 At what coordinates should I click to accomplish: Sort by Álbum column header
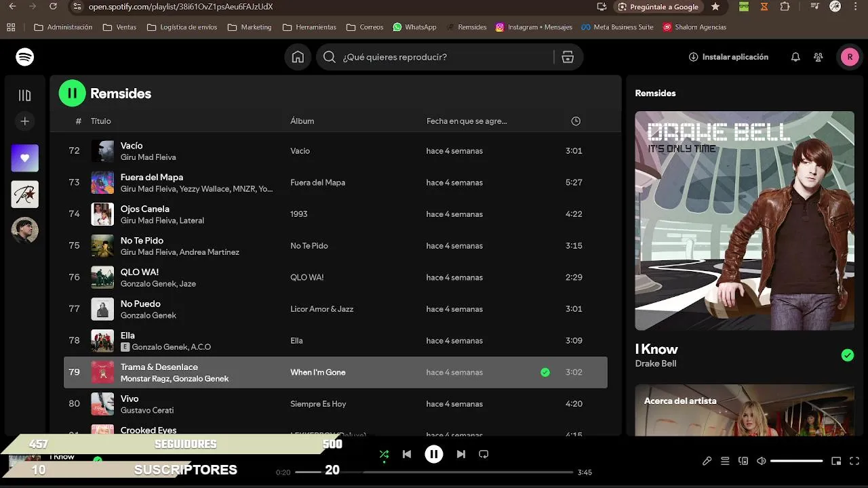[x=302, y=121]
